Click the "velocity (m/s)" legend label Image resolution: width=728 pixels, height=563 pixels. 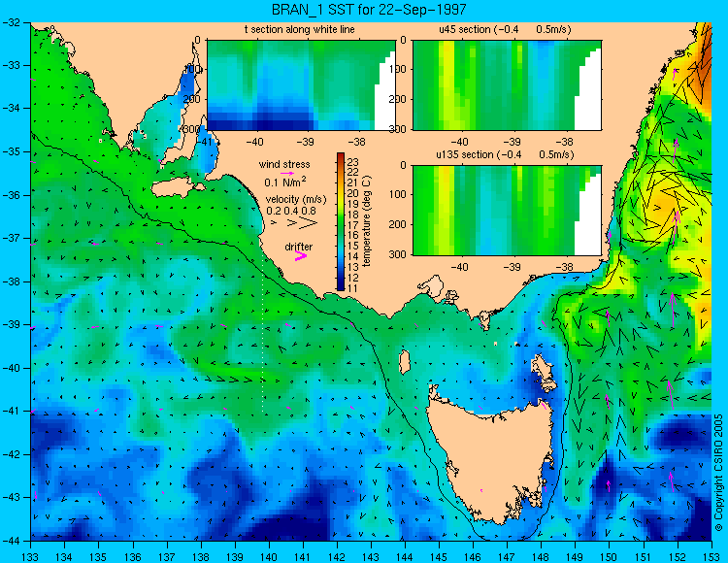(296, 199)
